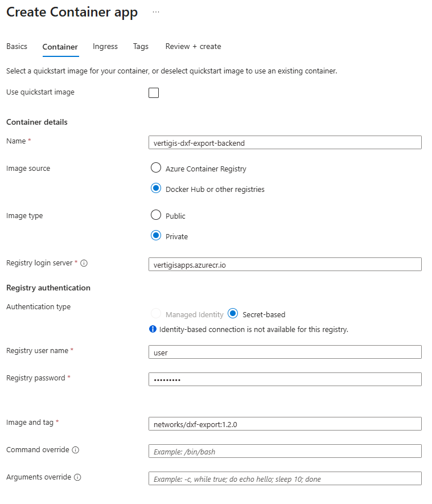The height and width of the screenshot is (504, 432).
Task: Click the Registry password field
Action: tap(285, 379)
